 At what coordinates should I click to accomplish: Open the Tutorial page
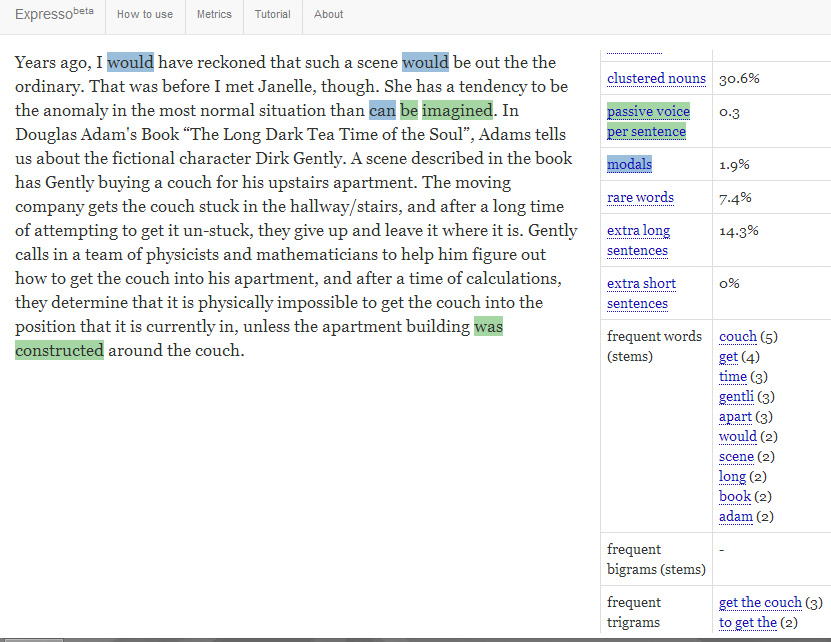272,15
